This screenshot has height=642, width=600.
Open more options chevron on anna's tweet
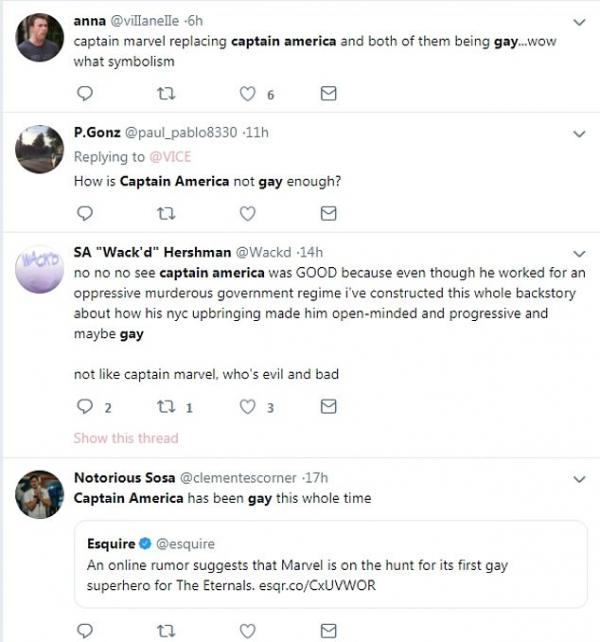[579, 22]
